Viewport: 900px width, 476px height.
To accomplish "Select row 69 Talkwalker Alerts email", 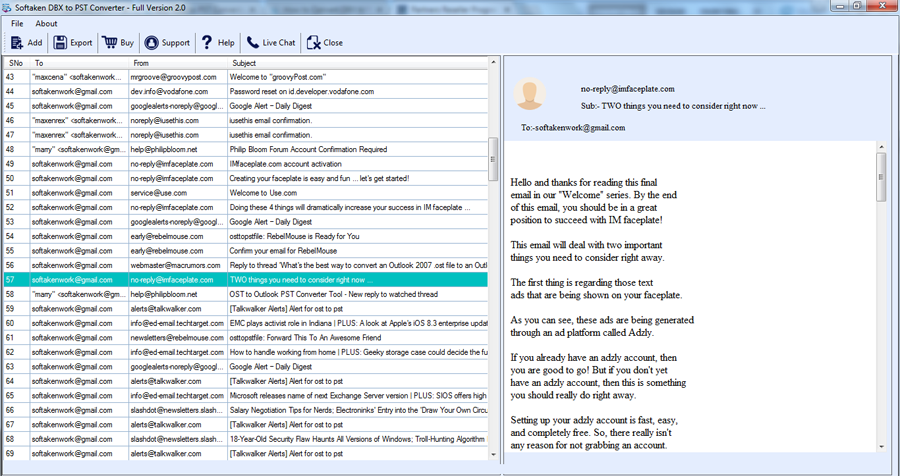I will (x=246, y=454).
